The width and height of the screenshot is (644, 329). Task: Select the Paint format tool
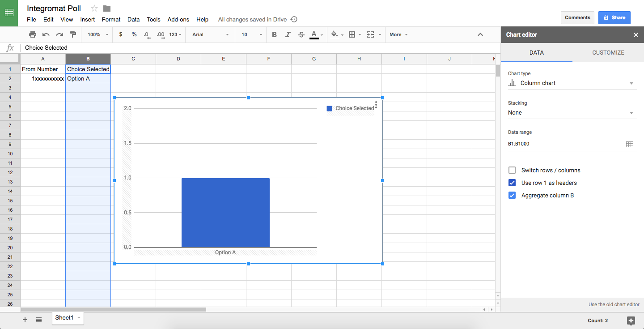[x=73, y=34]
